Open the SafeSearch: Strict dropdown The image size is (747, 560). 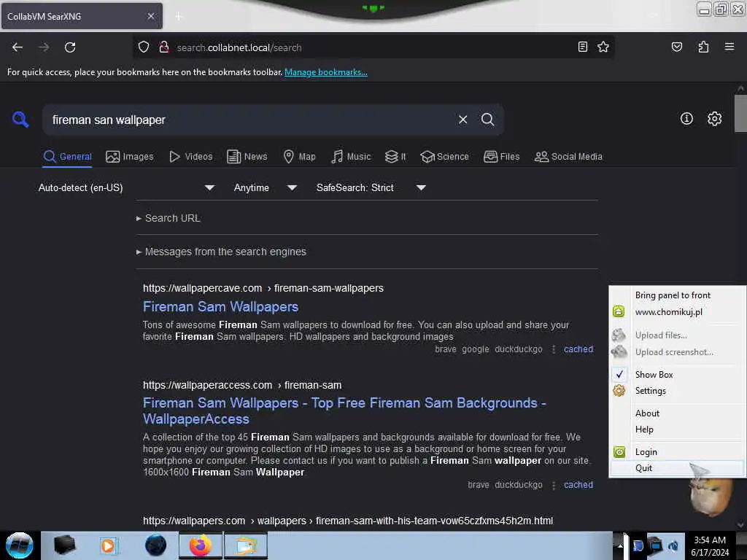click(x=371, y=187)
